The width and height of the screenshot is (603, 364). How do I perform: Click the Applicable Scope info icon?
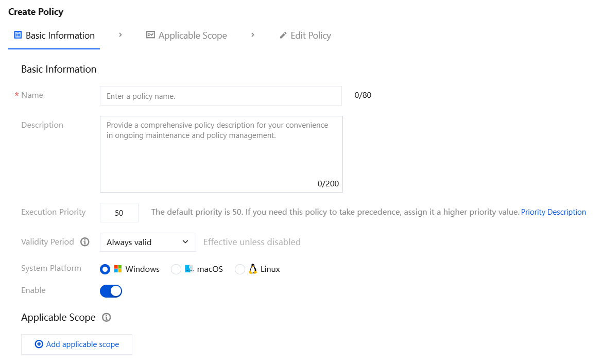click(x=107, y=317)
